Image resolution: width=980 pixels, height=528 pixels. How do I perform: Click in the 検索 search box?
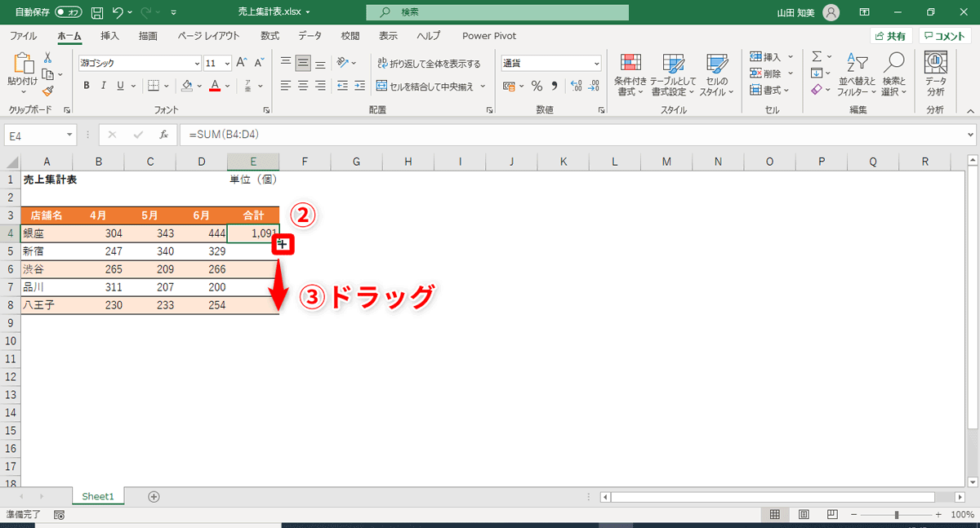[x=497, y=12]
